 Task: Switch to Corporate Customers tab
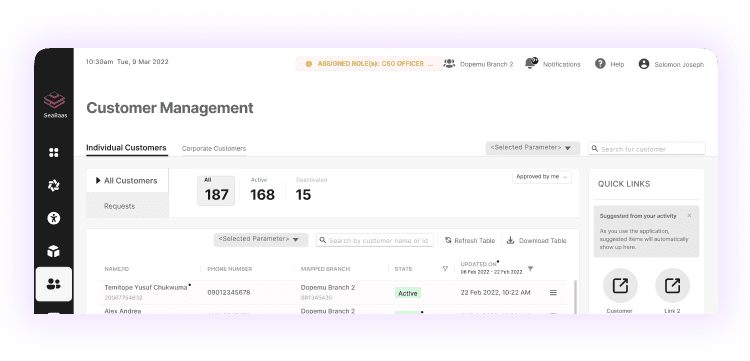[214, 149]
